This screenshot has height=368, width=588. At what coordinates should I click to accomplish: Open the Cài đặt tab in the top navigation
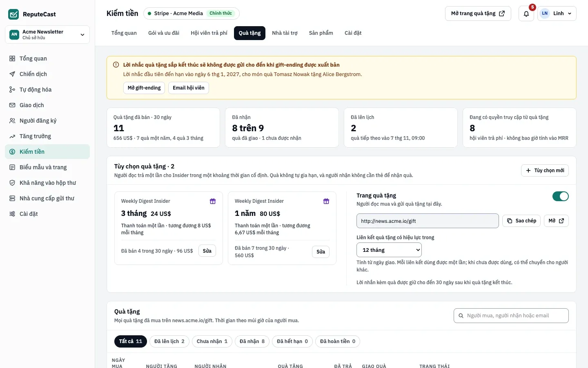353,33
